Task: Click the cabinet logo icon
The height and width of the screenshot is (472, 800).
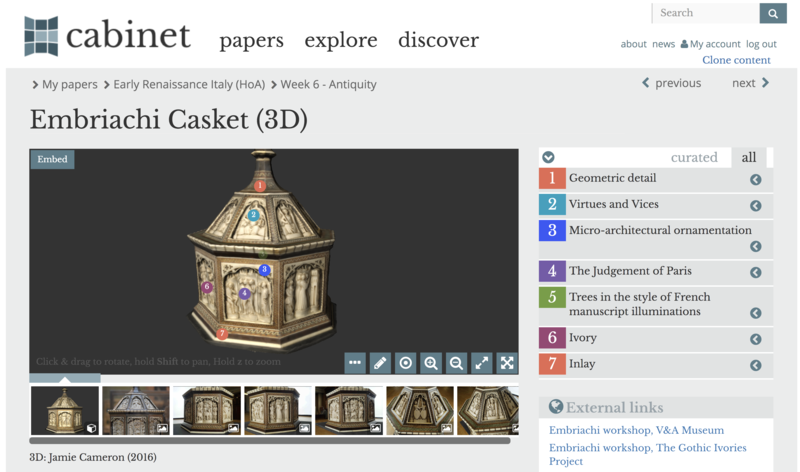Action: point(41,36)
